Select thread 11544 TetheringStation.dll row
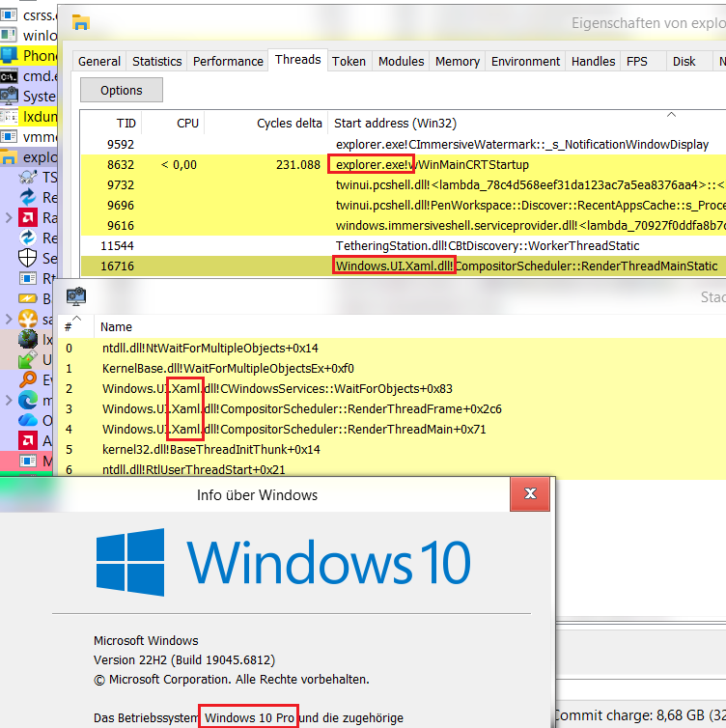The image size is (726, 728). [x=404, y=245]
